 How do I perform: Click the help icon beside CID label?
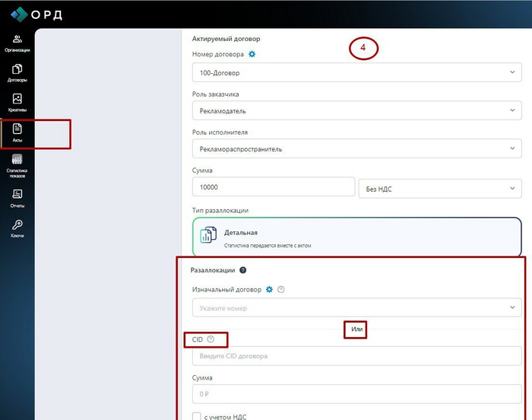211,339
